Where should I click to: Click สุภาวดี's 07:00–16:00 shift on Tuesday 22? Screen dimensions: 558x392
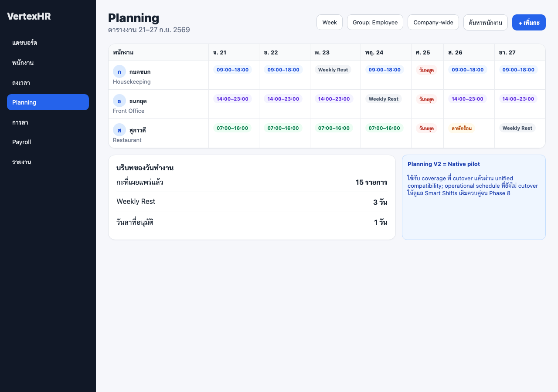tap(283, 128)
